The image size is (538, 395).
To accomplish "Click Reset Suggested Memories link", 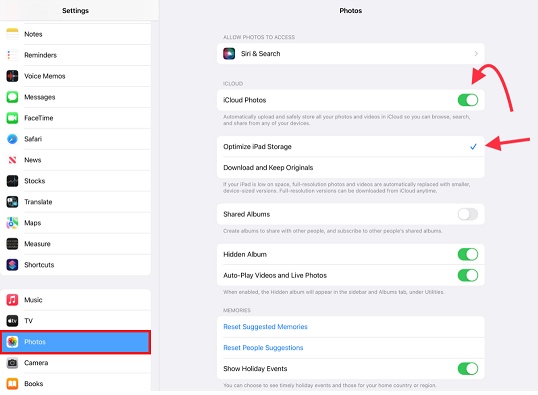I will 265,327.
